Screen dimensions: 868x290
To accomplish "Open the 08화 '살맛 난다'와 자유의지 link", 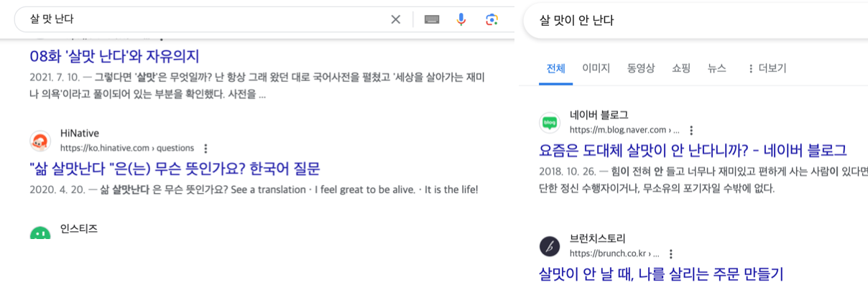I will (114, 56).
